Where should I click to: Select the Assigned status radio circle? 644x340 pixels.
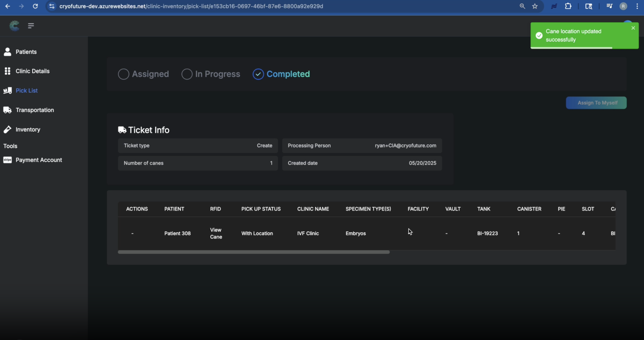click(124, 74)
